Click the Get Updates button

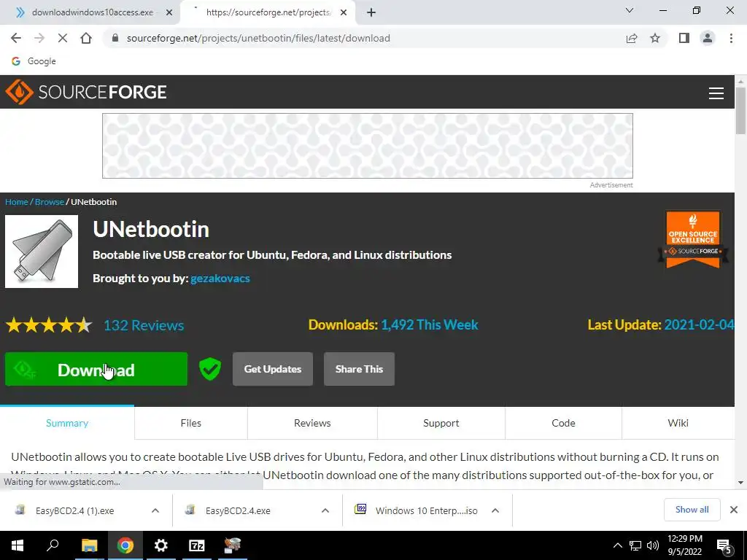273,369
